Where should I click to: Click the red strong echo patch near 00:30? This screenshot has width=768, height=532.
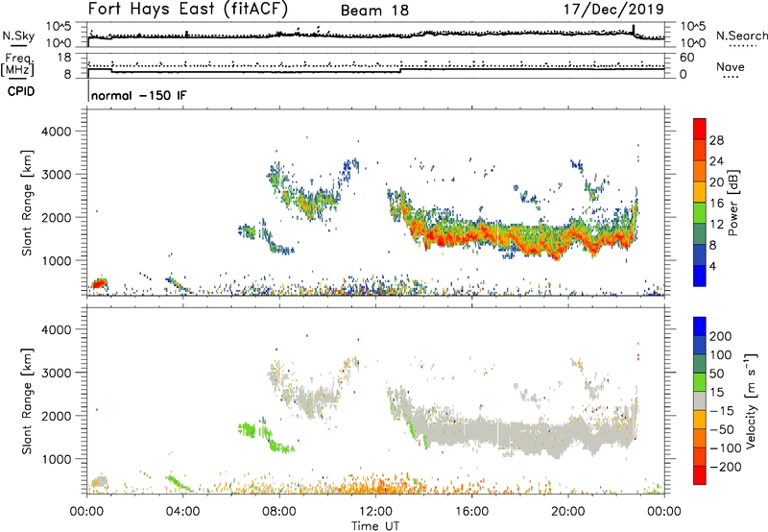click(x=100, y=283)
